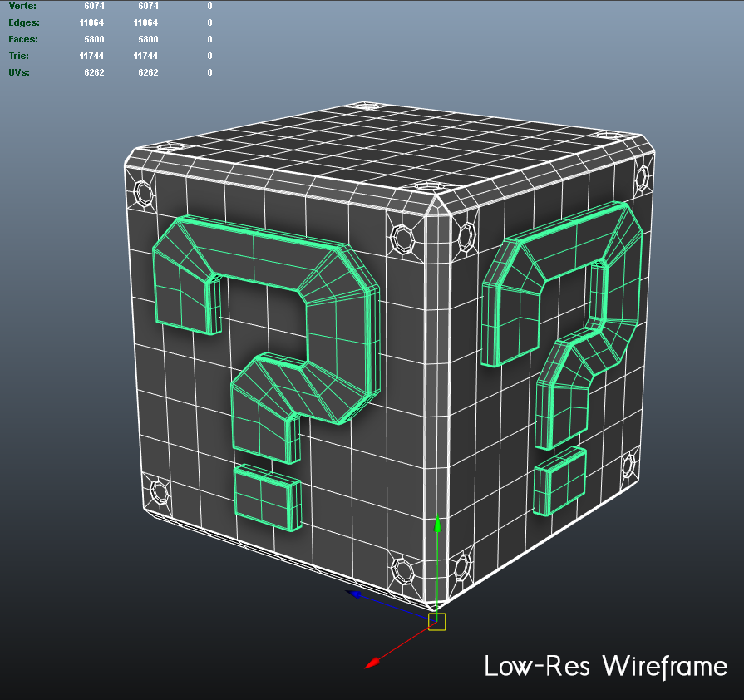Click the 'Verts:' heads-up label

22,6
